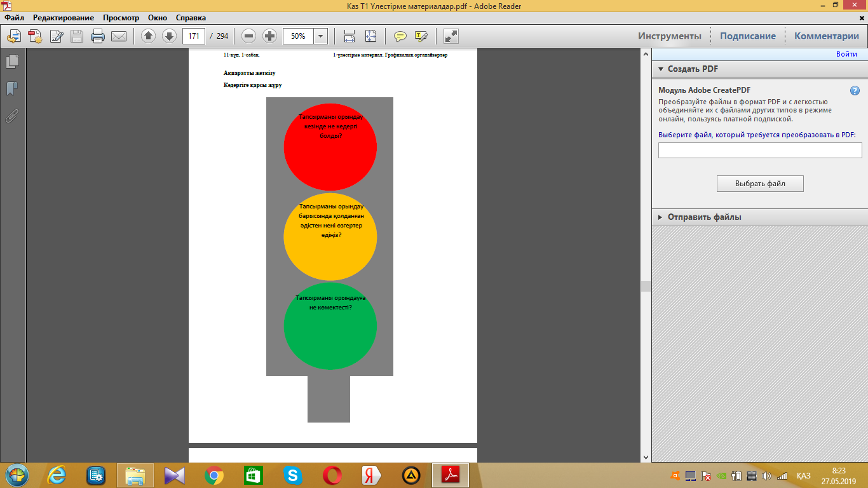Switch to the Комментарии pane
The image size is (868, 488).
[x=826, y=36]
